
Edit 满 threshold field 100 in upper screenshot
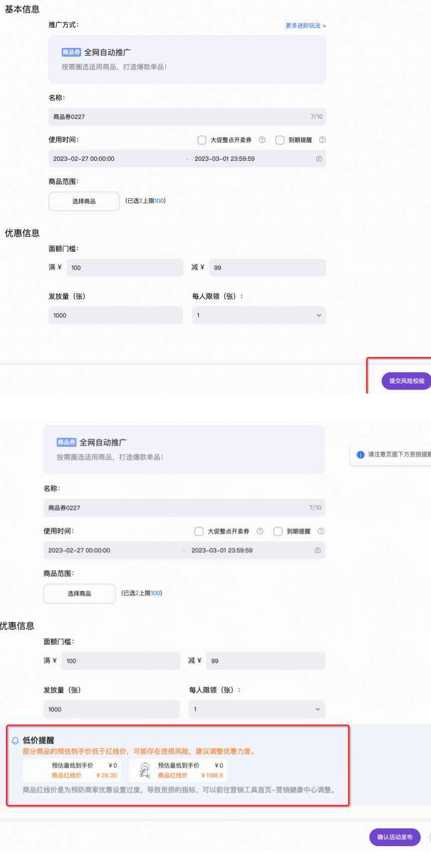pos(125,267)
